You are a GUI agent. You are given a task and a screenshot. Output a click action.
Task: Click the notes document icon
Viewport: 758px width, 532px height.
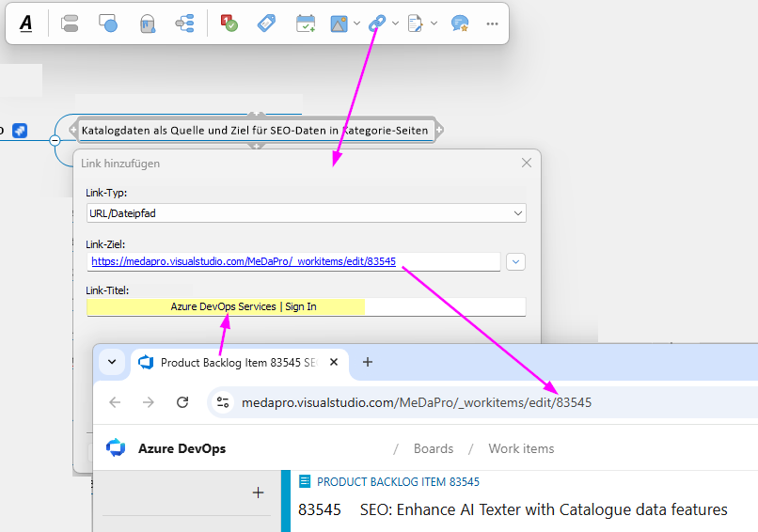point(416,23)
